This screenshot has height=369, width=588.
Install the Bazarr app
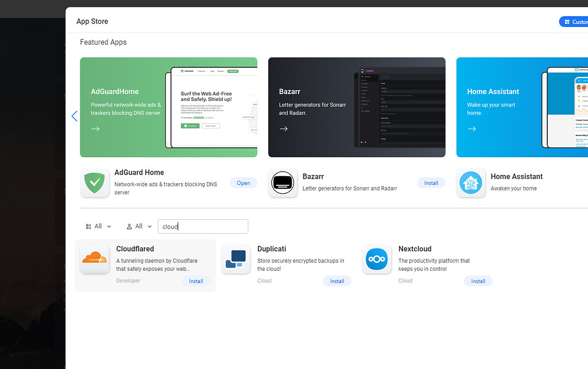pyautogui.click(x=431, y=182)
